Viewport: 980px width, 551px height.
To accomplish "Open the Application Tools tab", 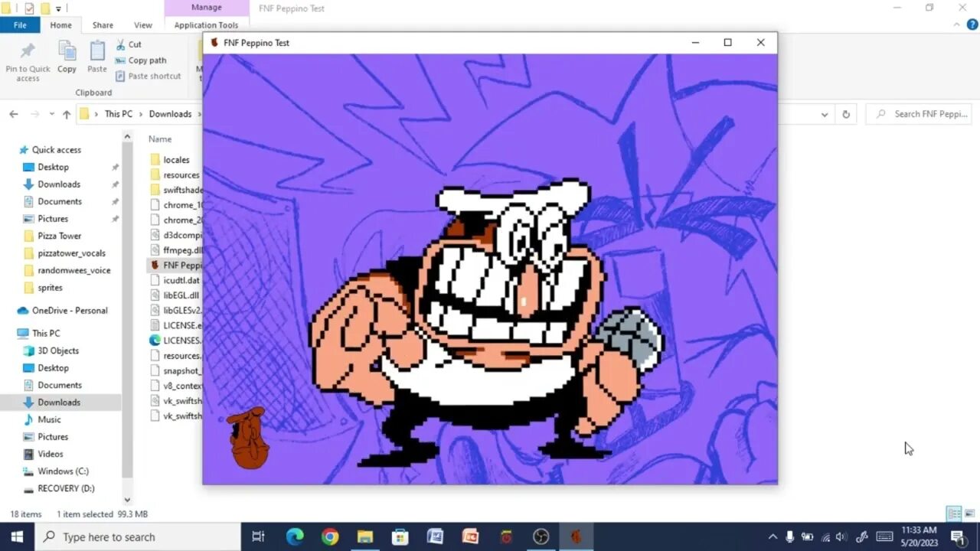I will 206,25.
